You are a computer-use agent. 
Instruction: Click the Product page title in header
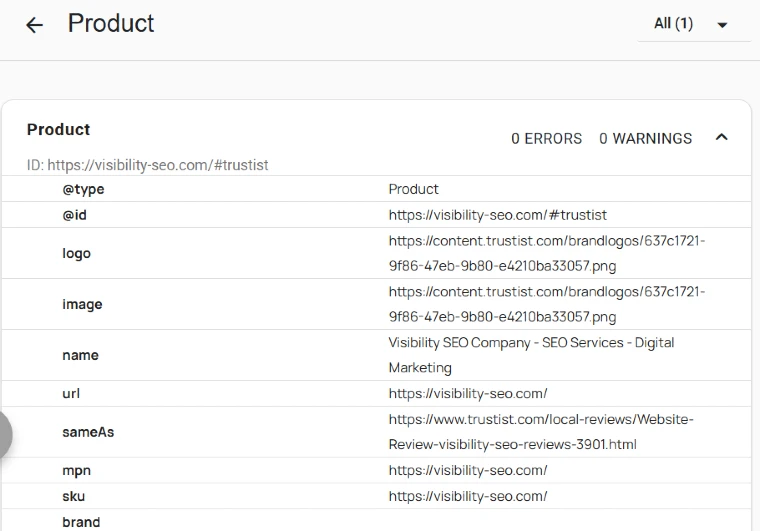(111, 23)
